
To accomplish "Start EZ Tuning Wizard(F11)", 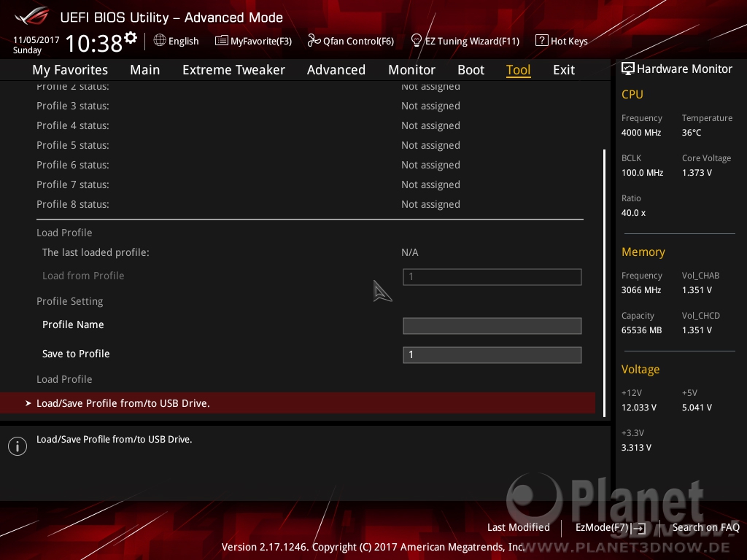I will [x=472, y=41].
